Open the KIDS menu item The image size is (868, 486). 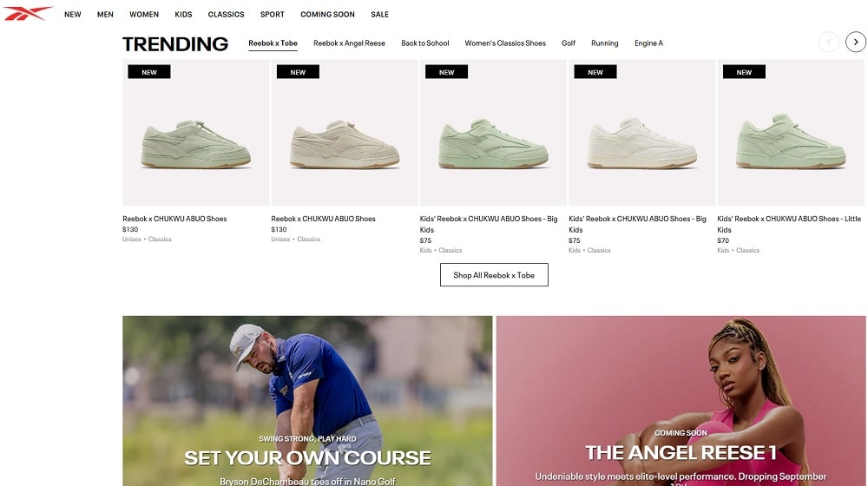pyautogui.click(x=183, y=15)
